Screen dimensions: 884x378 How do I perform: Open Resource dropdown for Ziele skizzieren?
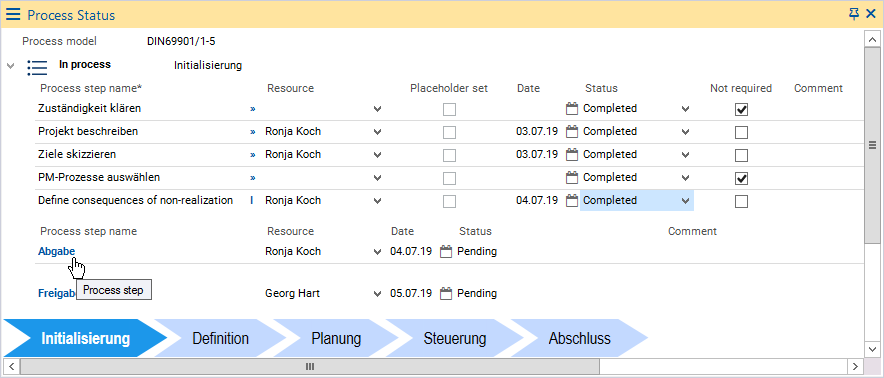tap(378, 155)
